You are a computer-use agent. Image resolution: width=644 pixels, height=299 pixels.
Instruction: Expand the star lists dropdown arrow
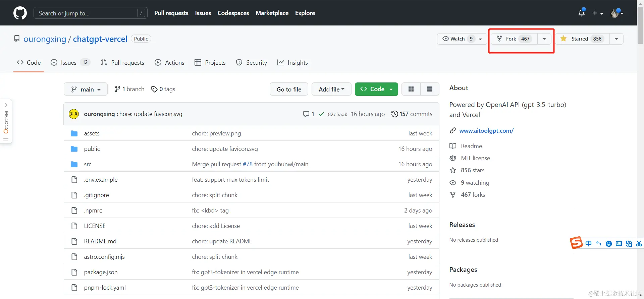[616, 39]
